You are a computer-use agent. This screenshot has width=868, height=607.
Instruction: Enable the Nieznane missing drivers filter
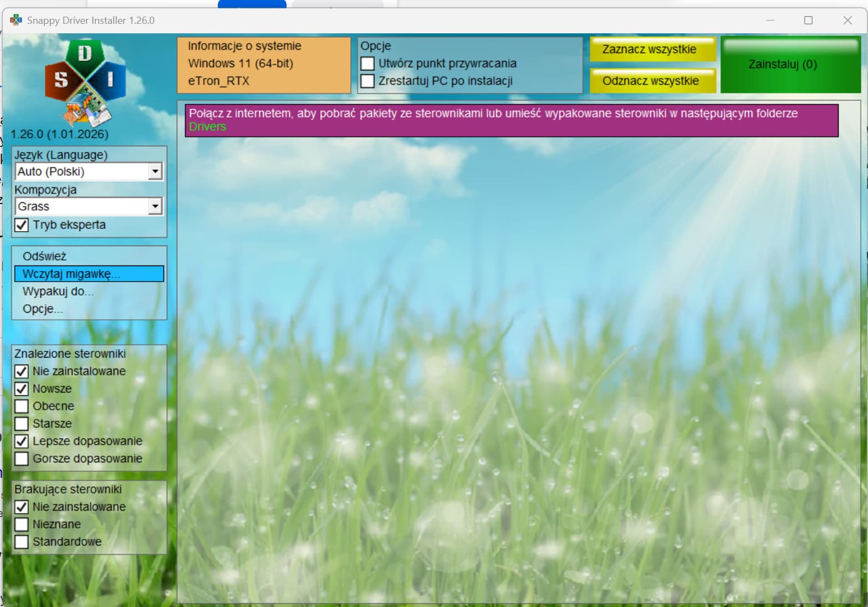point(22,524)
